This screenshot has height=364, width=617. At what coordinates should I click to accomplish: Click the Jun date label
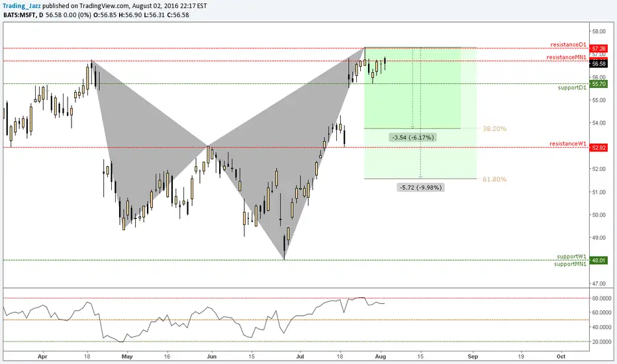coord(212,357)
